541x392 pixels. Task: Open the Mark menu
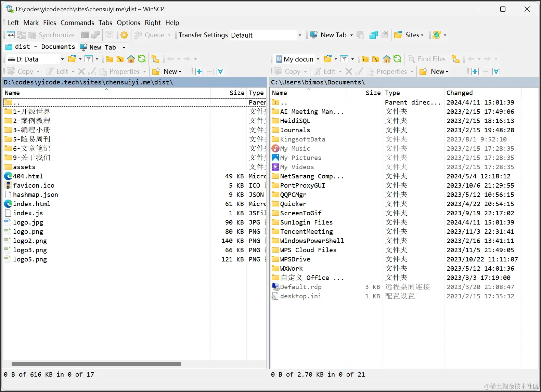point(31,23)
